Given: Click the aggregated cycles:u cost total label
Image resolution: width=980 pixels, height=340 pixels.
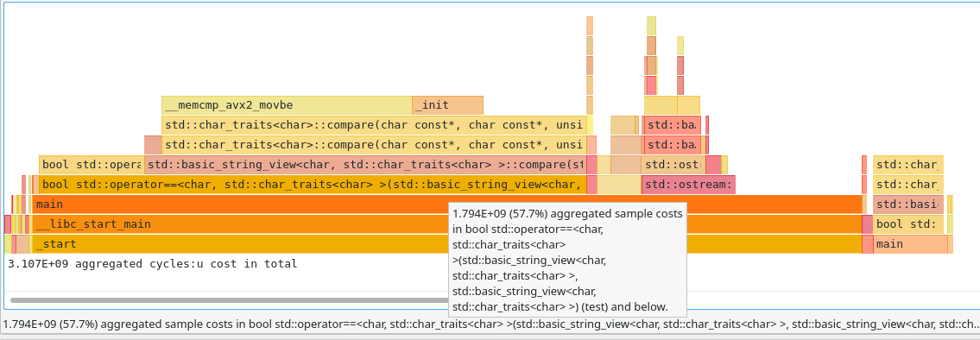Looking at the screenshot, I should [153, 264].
